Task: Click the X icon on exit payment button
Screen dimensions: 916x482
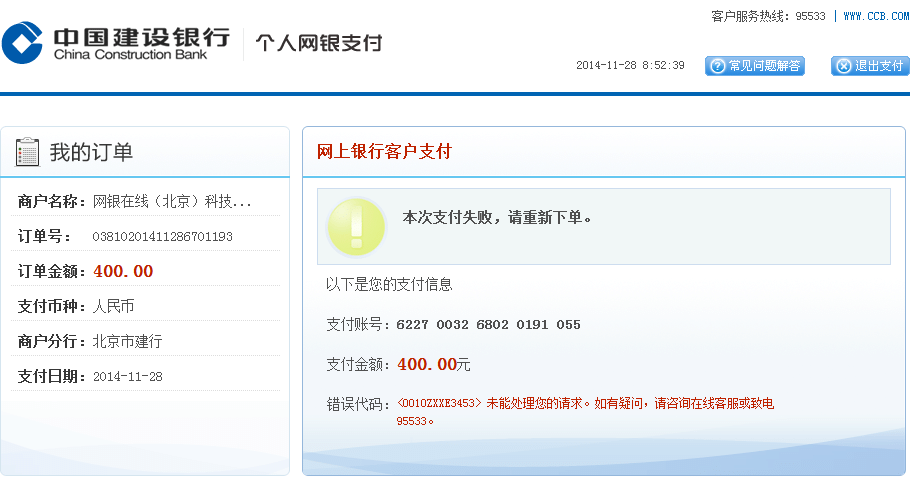Action: [x=842, y=66]
